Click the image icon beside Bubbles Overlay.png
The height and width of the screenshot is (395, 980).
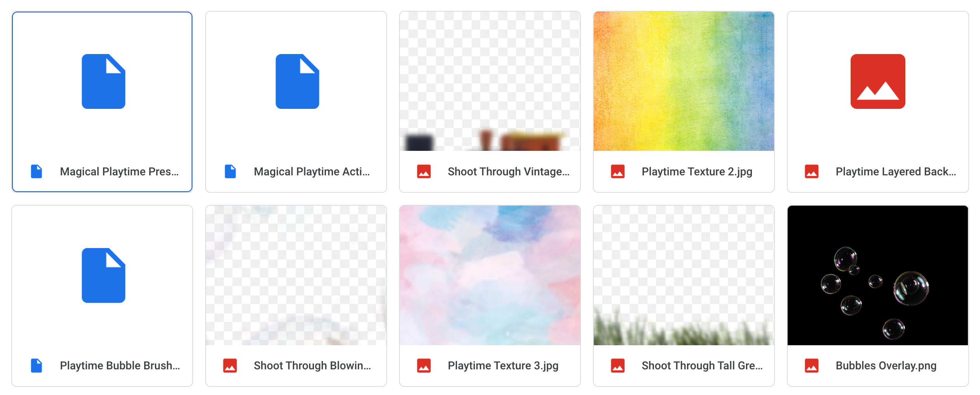pyautogui.click(x=812, y=365)
